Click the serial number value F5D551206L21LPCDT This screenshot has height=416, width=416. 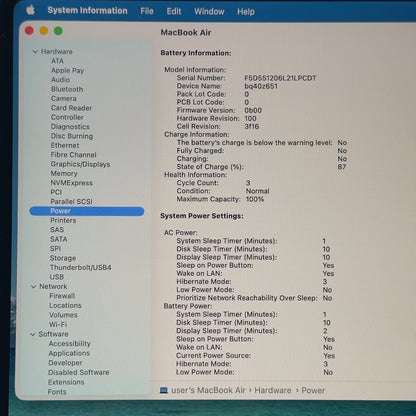click(x=280, y=78)
